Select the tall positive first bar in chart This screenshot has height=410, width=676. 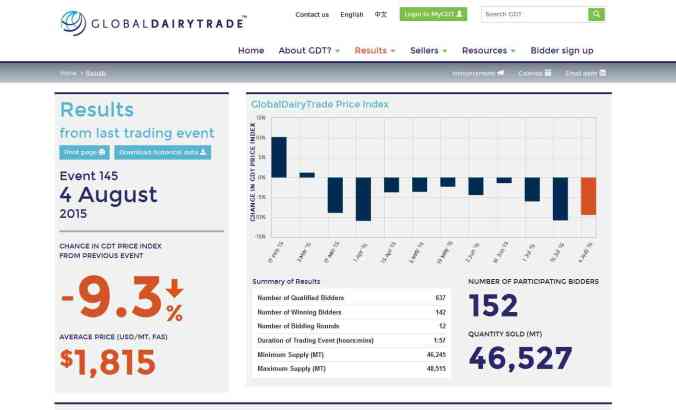(x=279, y=157)
